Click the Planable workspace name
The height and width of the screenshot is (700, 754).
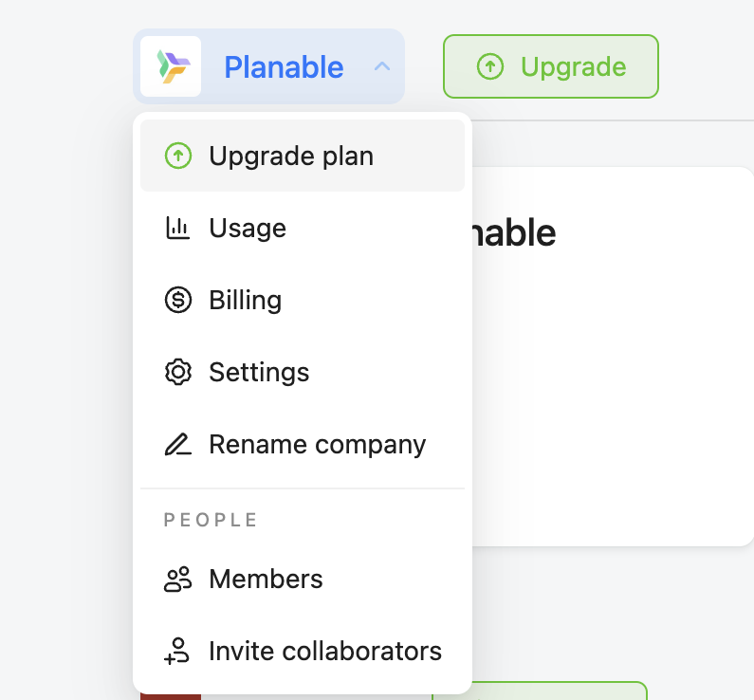(x=284, y=66)
